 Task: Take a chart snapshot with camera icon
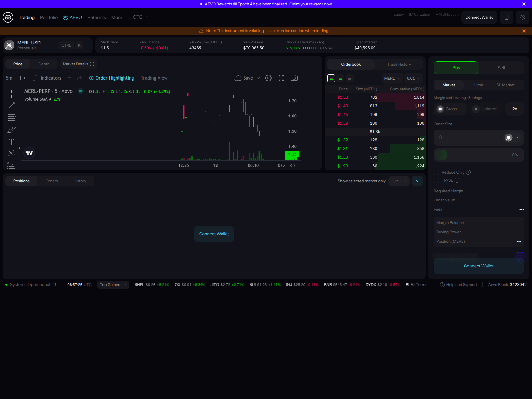[294, 78]
